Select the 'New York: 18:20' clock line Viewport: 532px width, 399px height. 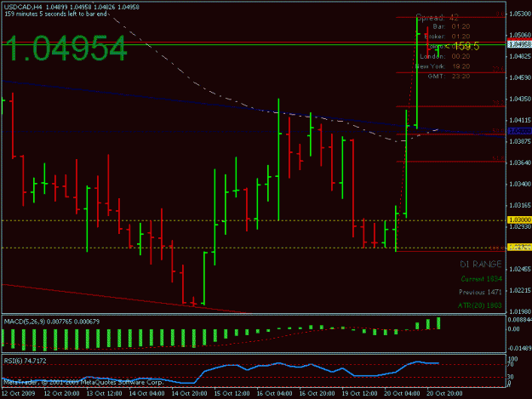point(443,66)
